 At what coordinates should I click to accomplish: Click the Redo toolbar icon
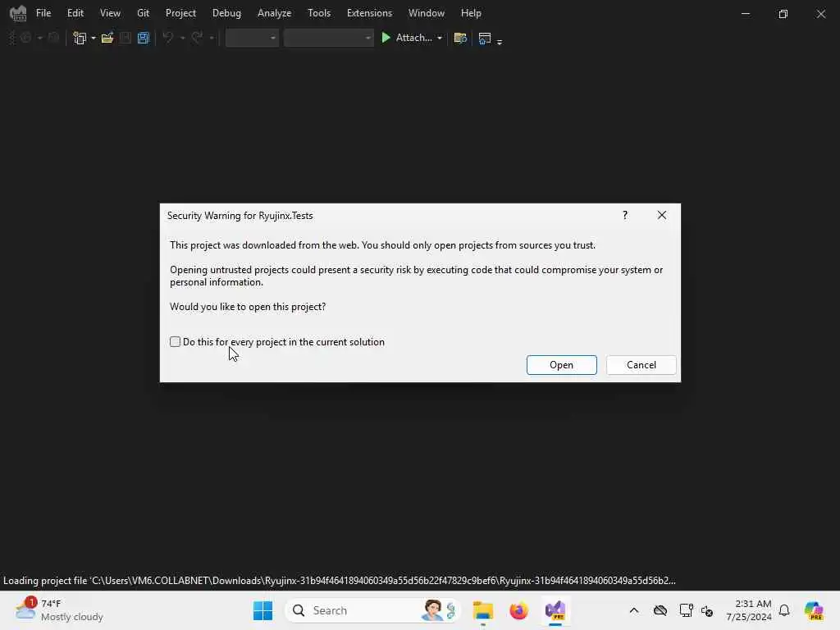(x=197, y=38)
